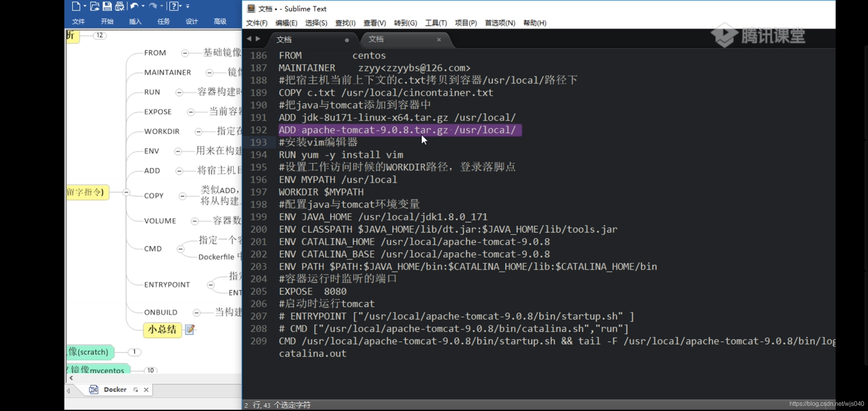
Task: Open the Undo history dropdown arrow
Action: 143,6
